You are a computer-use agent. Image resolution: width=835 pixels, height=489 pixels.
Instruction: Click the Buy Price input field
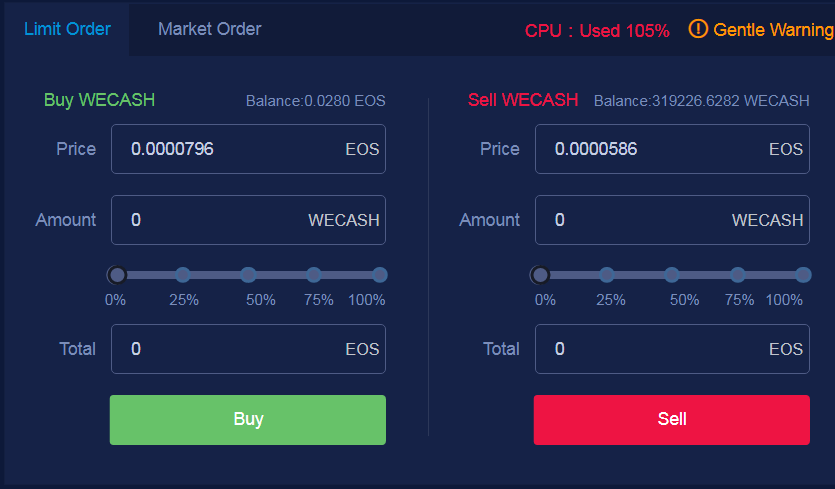coord(230,149)
